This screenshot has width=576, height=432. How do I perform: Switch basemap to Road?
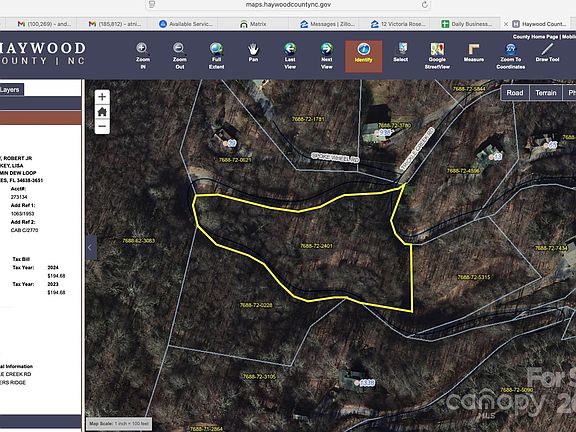click(x=515, y=93)
